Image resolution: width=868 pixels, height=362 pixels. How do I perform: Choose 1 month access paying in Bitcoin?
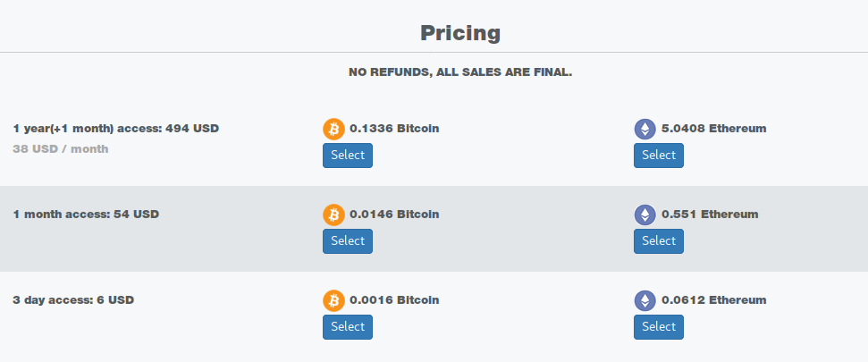[x=348, y=241]
